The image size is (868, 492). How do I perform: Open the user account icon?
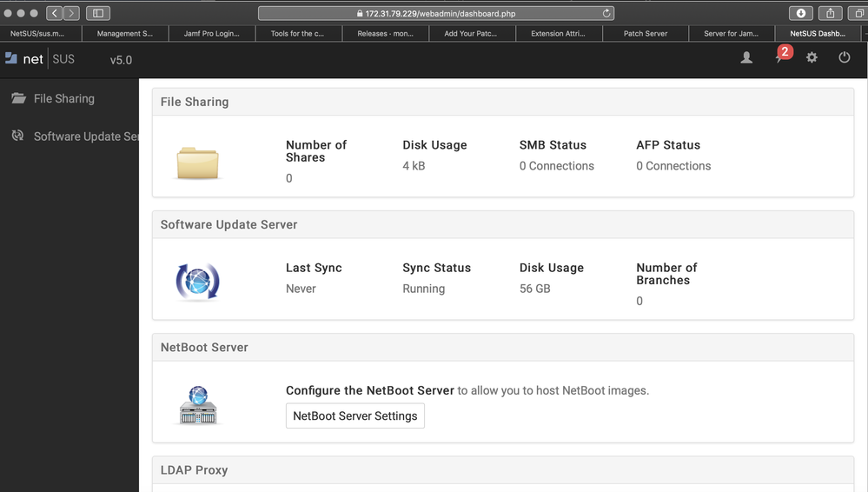(746, 57)
